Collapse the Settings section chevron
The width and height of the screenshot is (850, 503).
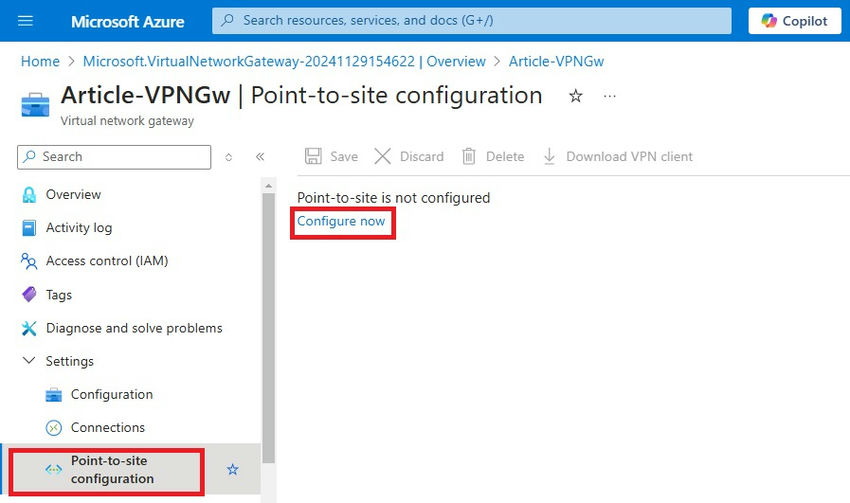pyautogui.click(x=29, y=360)
